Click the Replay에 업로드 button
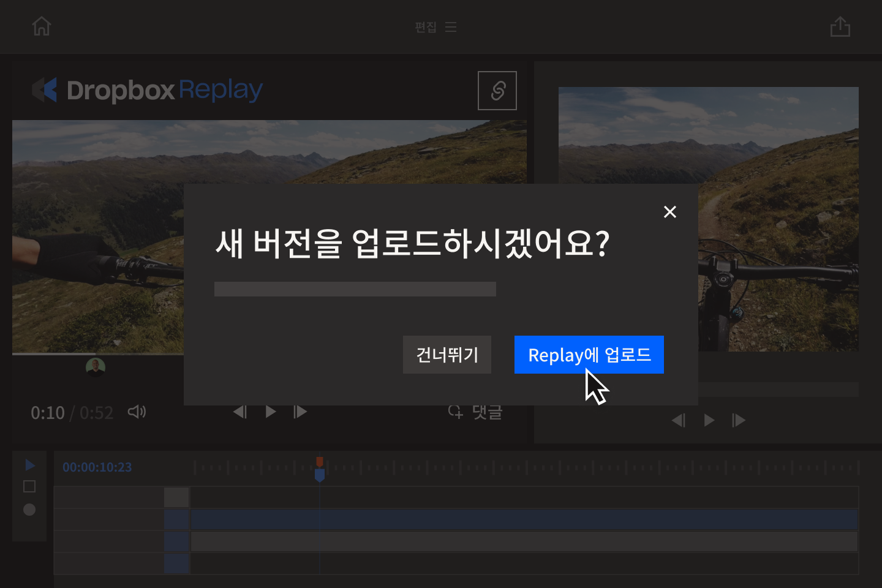Screen dimensions: 882x588 pyautogui.click(x=589, y=355)
